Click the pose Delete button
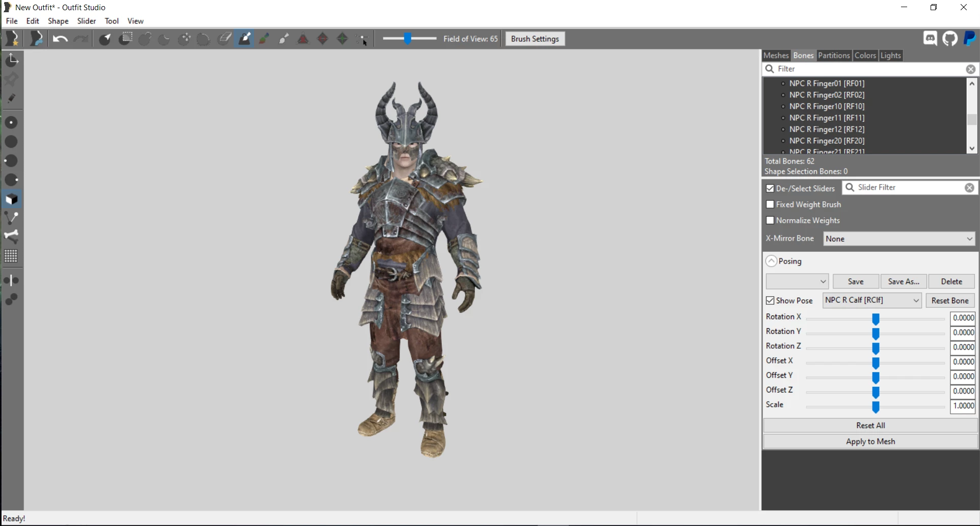980x526 pixels. [x=951, y=281]
